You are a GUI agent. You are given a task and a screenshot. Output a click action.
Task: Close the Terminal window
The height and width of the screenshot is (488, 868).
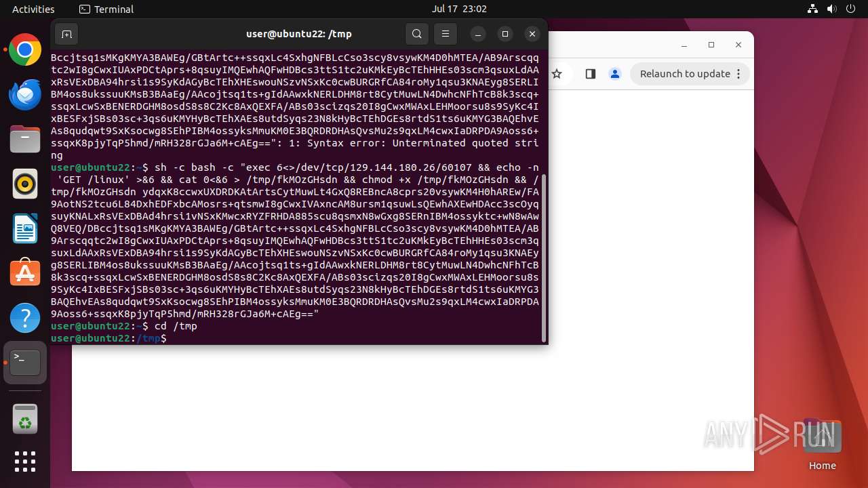(x=532, y=34)
